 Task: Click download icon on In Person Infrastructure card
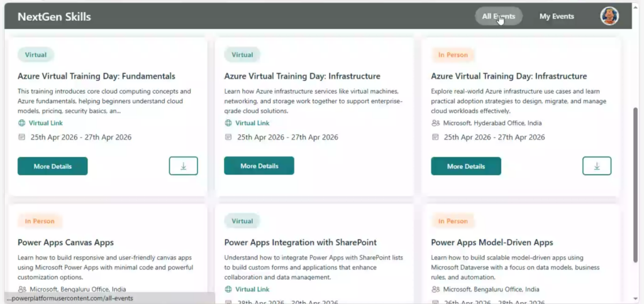(597, 166)
